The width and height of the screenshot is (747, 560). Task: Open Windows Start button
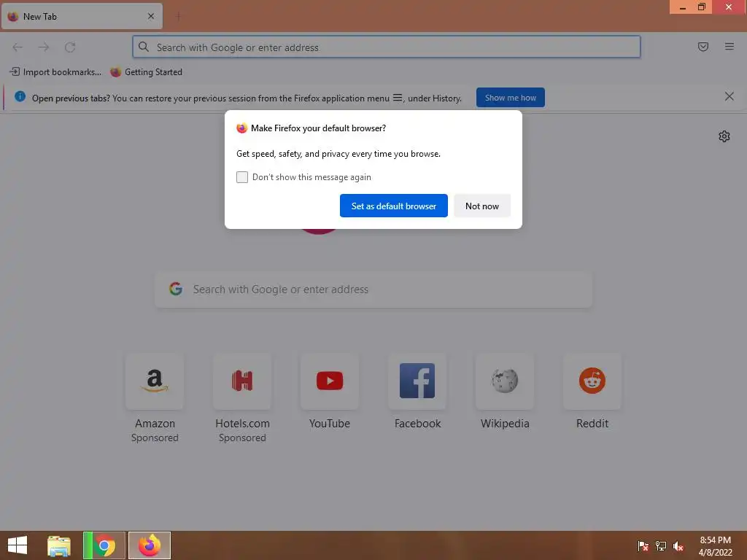pos(18,545)
